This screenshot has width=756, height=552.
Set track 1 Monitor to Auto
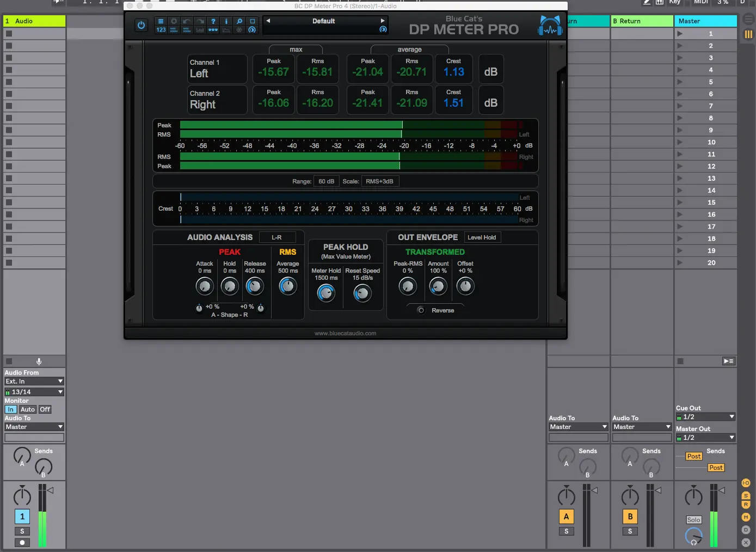coord(28,409)
